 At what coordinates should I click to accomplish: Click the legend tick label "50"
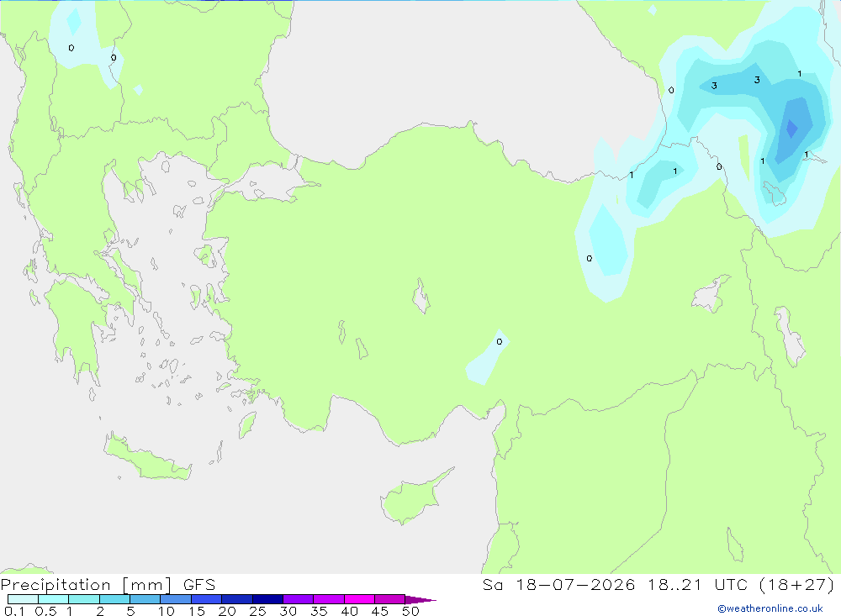[411, 611]
